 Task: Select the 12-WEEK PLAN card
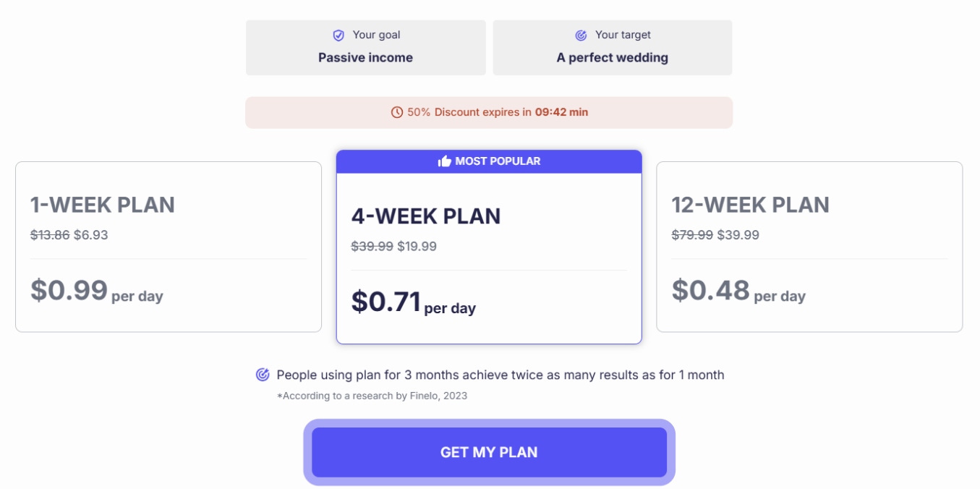(809, 247)
